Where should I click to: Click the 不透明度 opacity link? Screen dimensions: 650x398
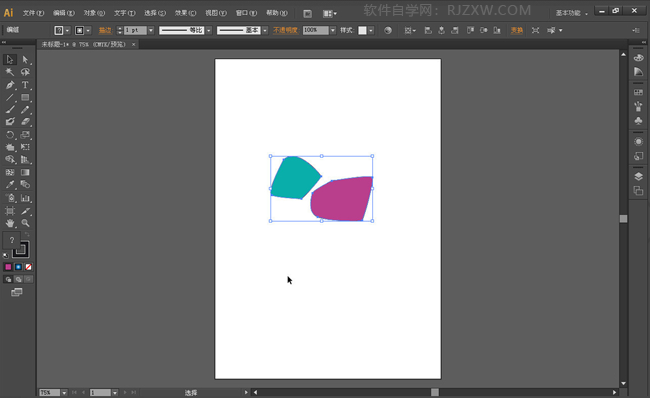(x=286, y=30)
